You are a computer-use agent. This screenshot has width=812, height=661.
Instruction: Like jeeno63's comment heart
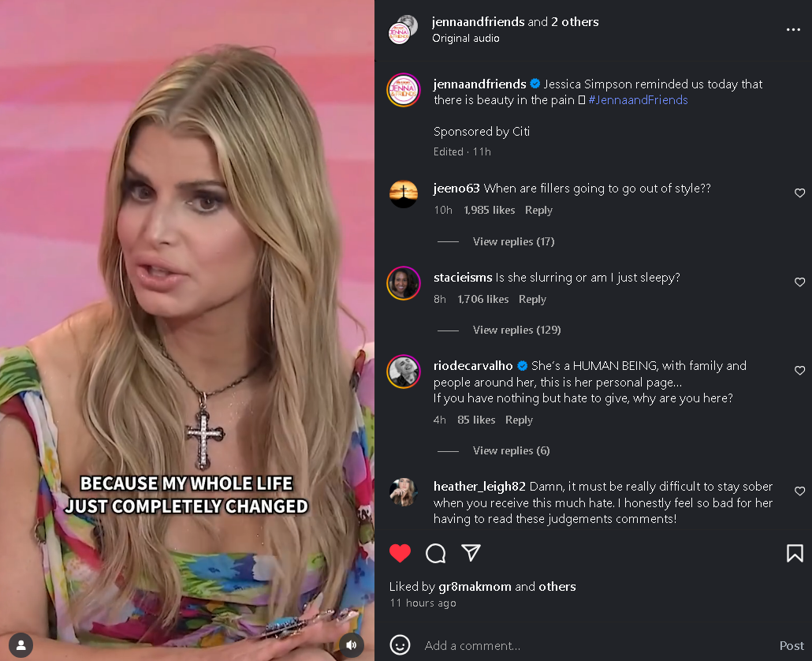tap(799, 192)
